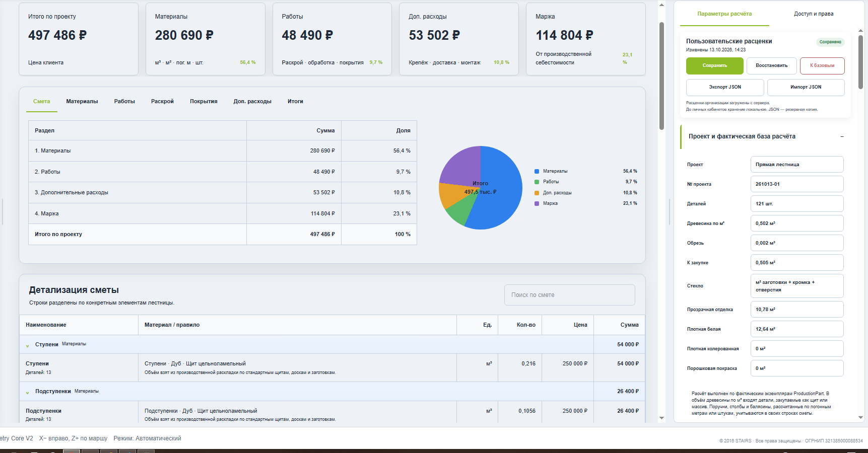Click the main scrollbar down arrow
Image resolution: width=868 pixels, height=453 pixels.
point(661,418)
